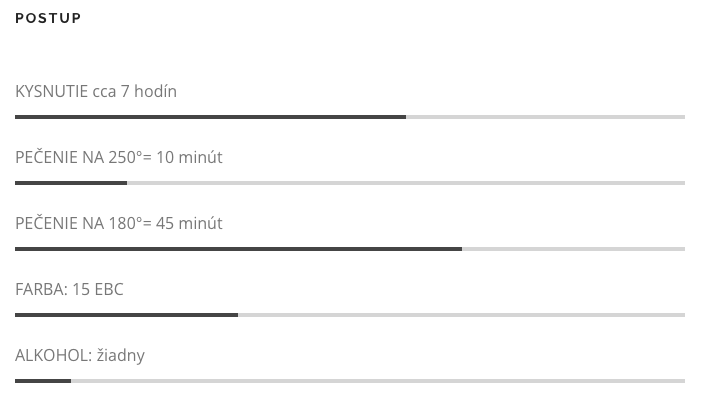Click the 'PEČENIE NA 250°' label text

pos(79,157)
